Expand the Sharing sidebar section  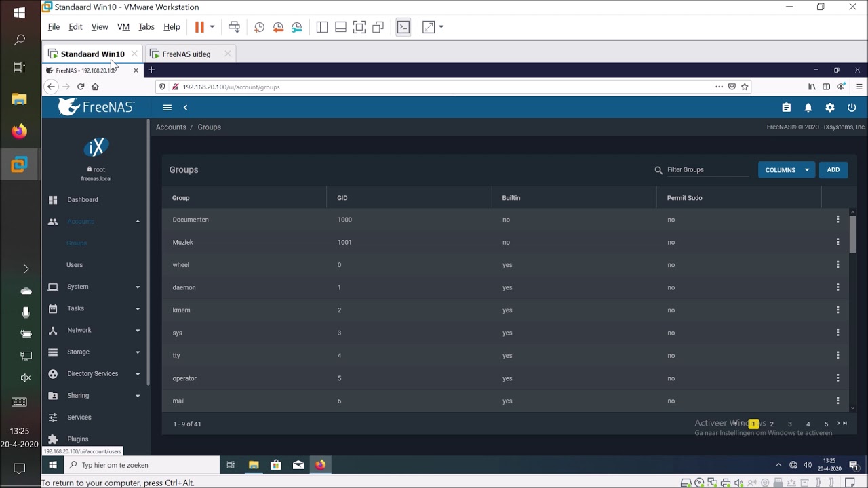point(138,396)
